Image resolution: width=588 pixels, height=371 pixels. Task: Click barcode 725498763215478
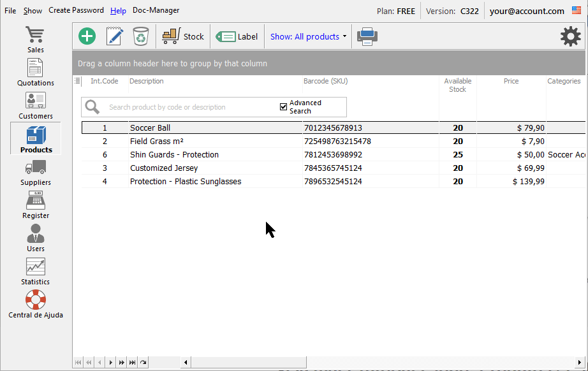[x=337, y=142]
